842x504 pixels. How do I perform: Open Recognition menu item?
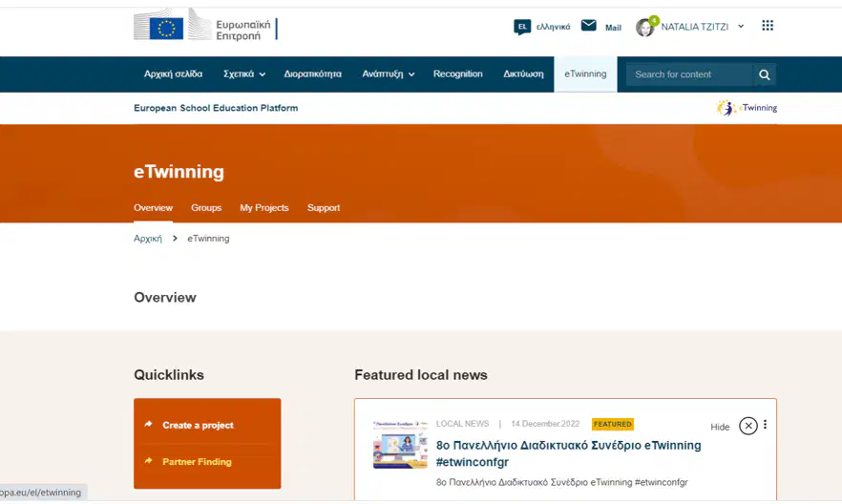(458, 74)
